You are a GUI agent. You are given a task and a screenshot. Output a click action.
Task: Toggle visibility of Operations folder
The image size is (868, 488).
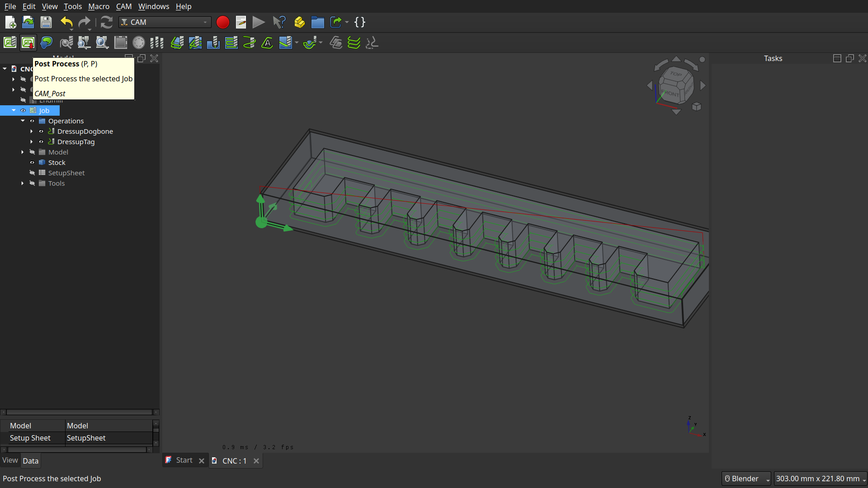pos(32,121)
